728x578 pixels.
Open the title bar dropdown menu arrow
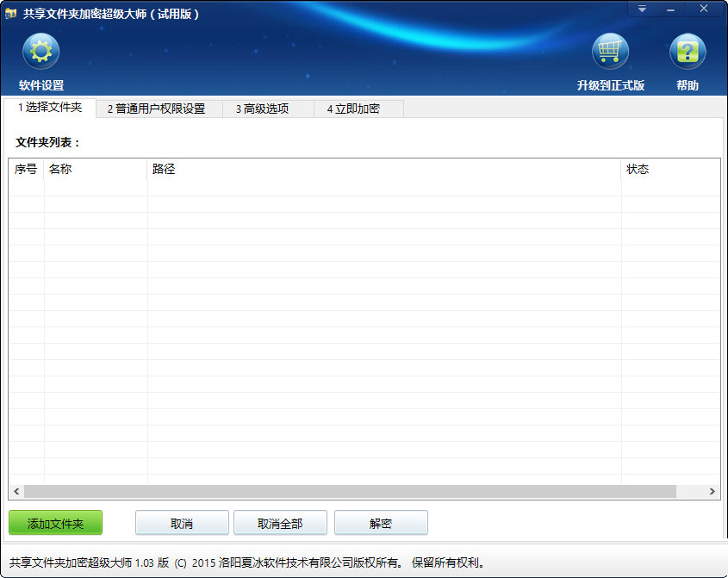click(642, 9)
